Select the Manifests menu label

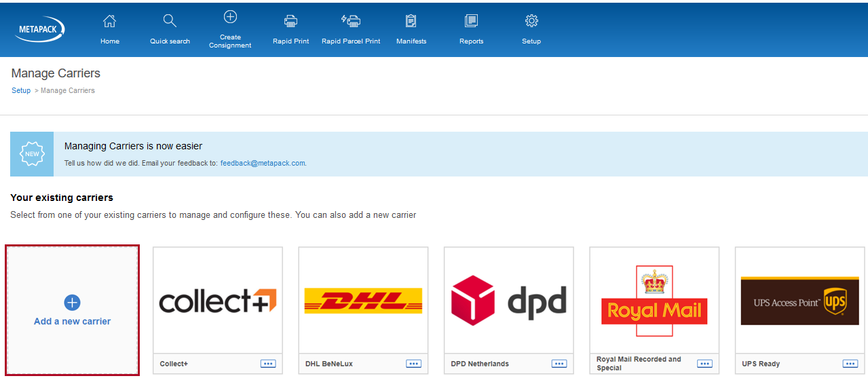[411, 41]
